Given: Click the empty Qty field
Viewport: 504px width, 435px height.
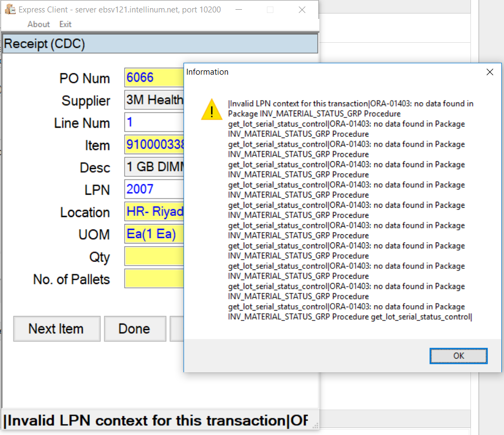Looking at the screenshot, I should click(x=154, y=256).
